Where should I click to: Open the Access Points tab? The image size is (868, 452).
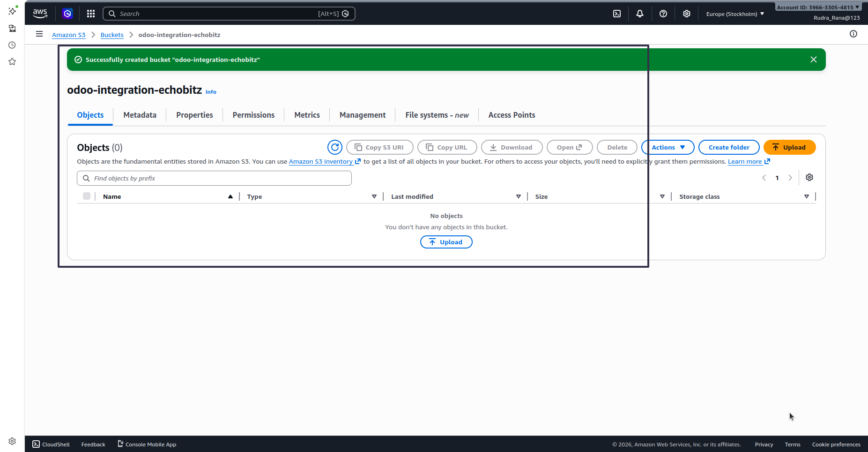click(x=512, y=115)
